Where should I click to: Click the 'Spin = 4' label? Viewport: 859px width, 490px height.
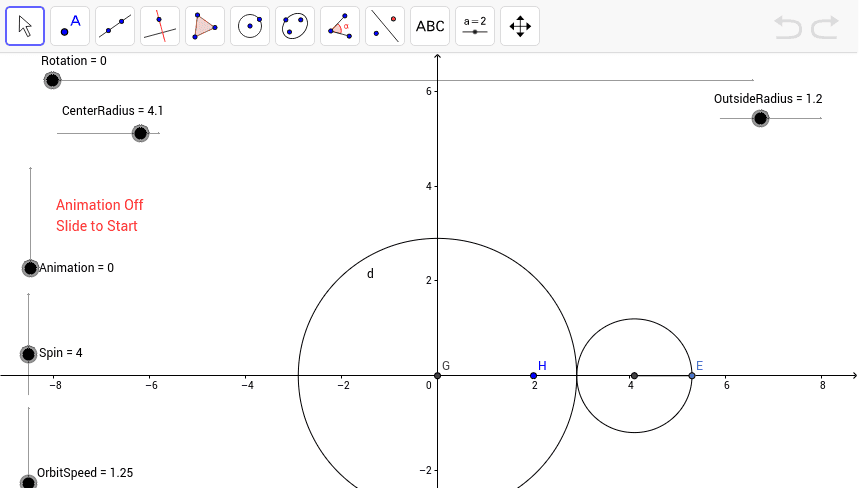coord(60,352)
